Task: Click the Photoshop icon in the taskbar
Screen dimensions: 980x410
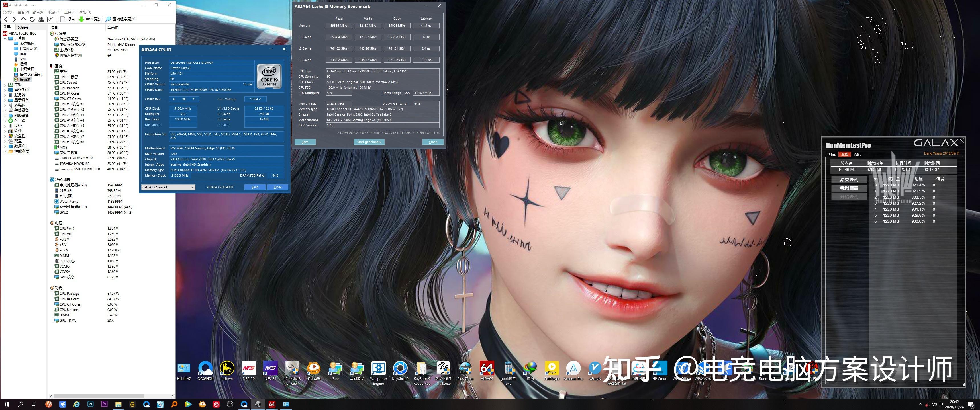Action: point(91,404)
